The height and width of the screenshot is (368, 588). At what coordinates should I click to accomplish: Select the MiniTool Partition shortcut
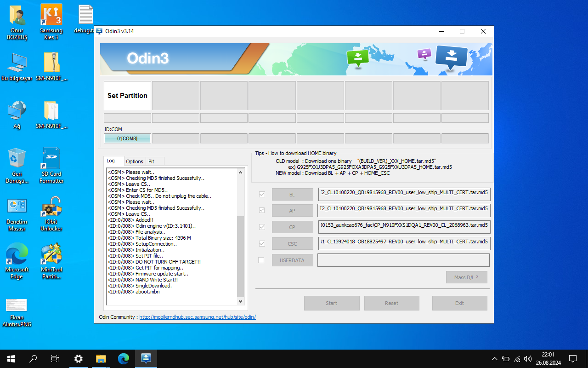point(51,261)
